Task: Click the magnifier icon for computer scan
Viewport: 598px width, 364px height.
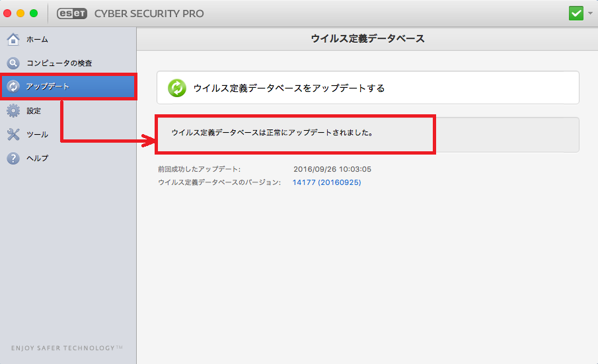Action: [13, 63]
